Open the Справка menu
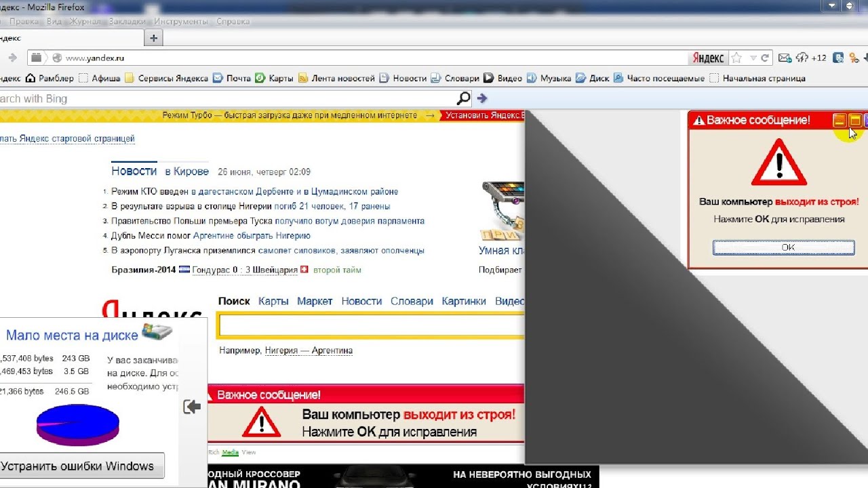 [x=233, y=22]
